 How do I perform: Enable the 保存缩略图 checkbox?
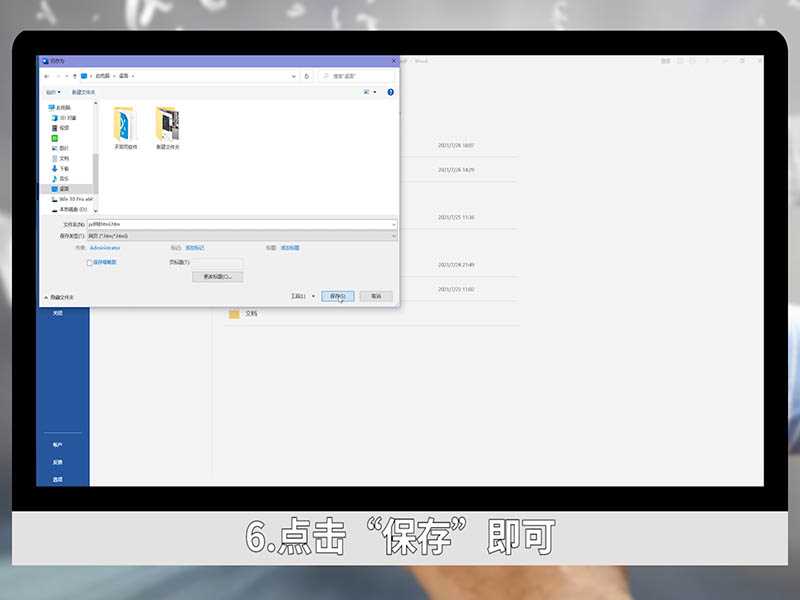[x=90, y=262]
